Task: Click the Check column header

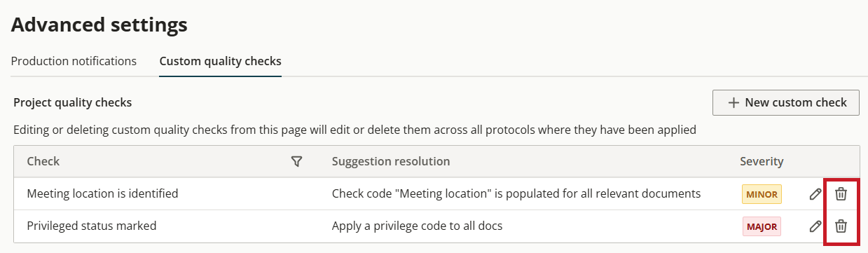Action: tap(43, 161)
